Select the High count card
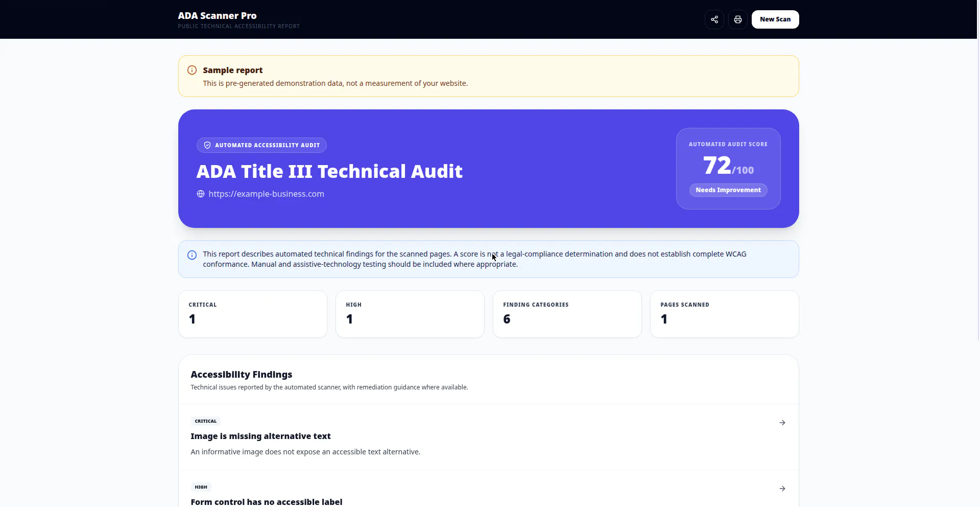The image size is (980, 507). coord(410,314)
